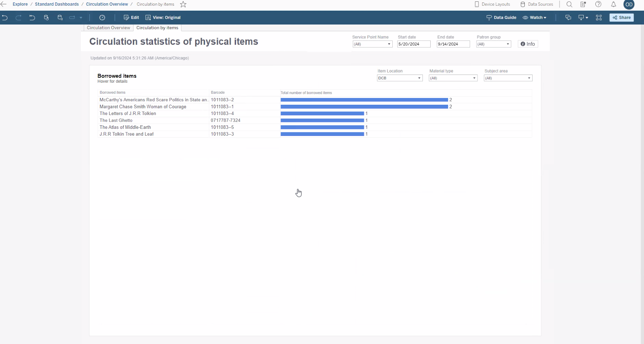Select Margaret Chase Smith Woman of Courage

tap(143, 107)
